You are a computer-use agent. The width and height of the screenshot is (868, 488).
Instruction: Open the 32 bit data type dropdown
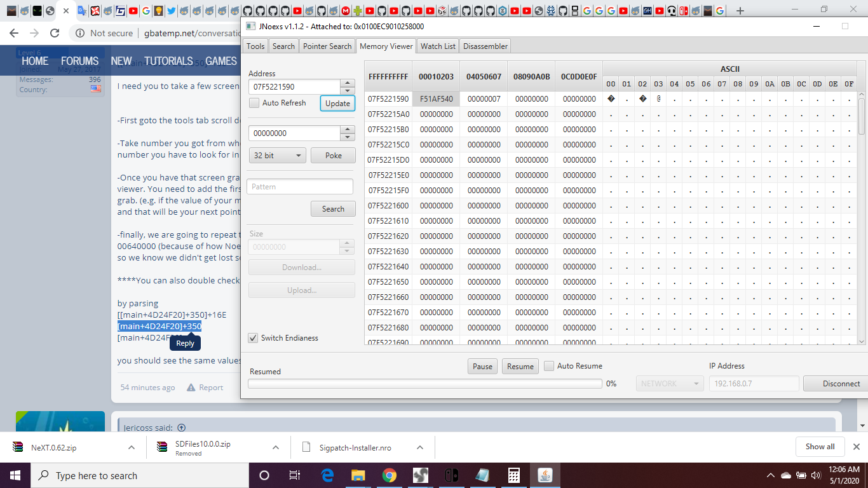coord(278,155)
